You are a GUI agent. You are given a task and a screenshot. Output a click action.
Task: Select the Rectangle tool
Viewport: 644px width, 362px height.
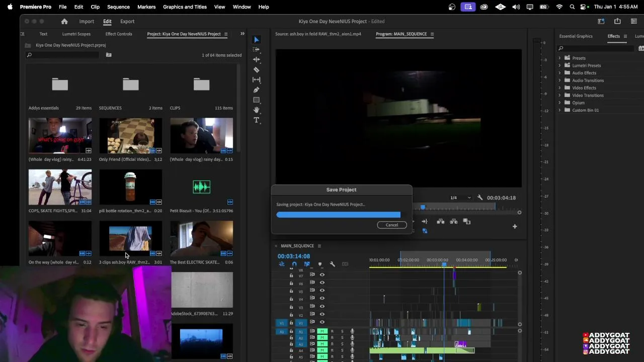(x=257, y=100)
